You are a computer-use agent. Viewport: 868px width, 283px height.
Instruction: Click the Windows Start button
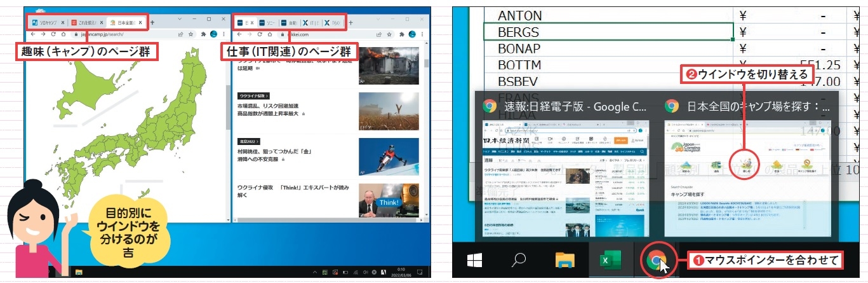point(475,261)
